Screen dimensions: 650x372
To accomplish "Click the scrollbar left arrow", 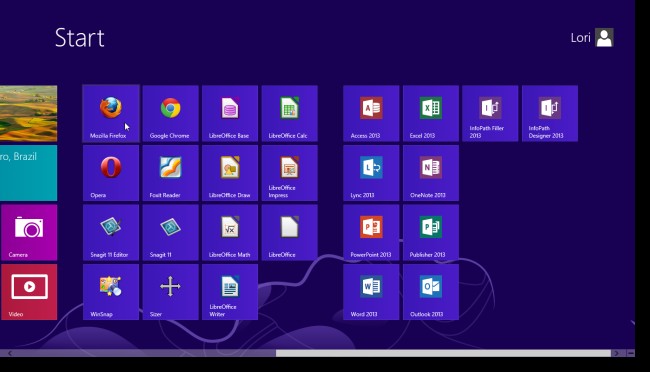I will pos(10,353).
